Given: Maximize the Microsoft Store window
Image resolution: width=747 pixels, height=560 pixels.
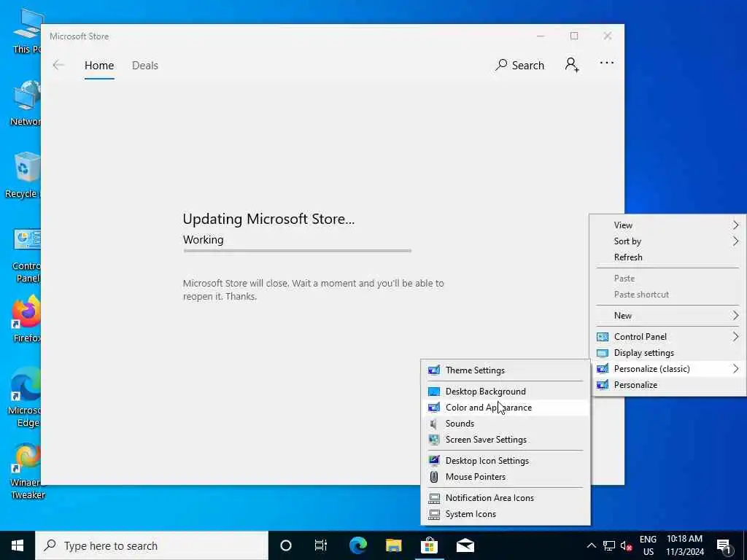Looking at the screenshot, I should click(574, 36).
